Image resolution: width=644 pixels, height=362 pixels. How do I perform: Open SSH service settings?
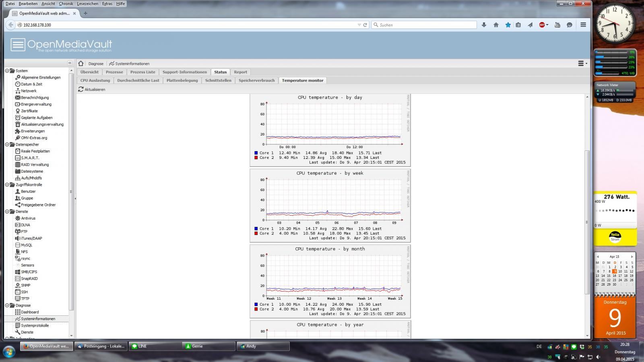click(x=24, y=292)
